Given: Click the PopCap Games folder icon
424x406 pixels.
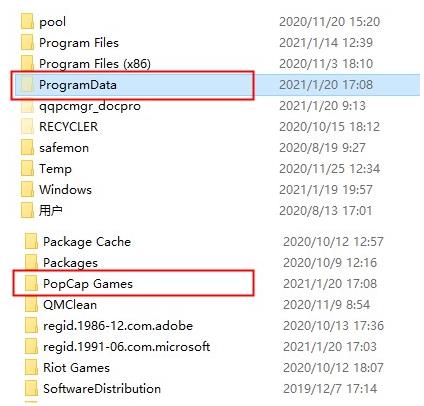Looking at the screenshot, I should 31,284.
